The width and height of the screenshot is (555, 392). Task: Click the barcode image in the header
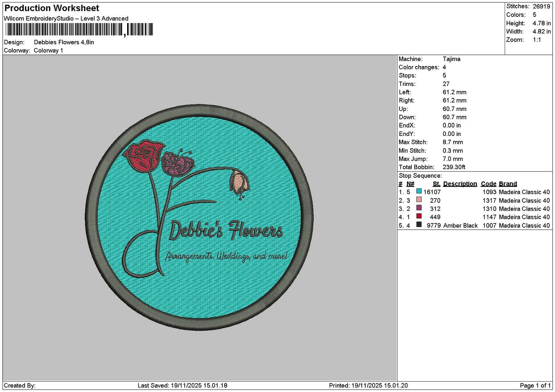click(x=79, y=30)
